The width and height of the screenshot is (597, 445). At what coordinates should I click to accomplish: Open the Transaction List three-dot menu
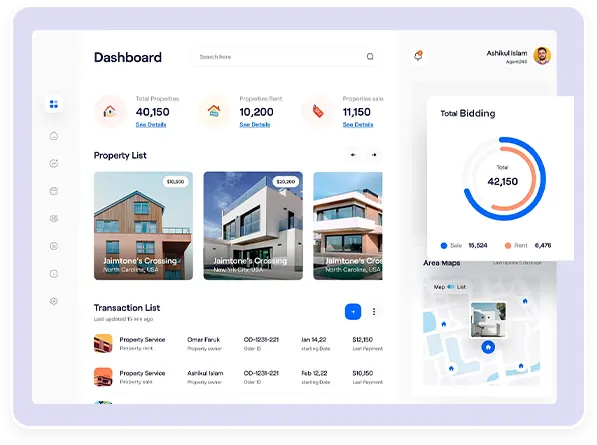pos(374,312)
